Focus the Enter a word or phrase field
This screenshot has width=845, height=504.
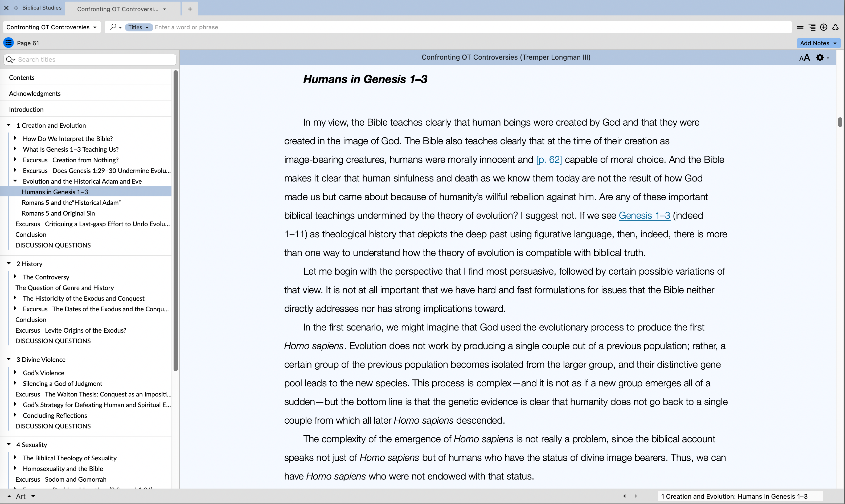click(x=471, y=27)
